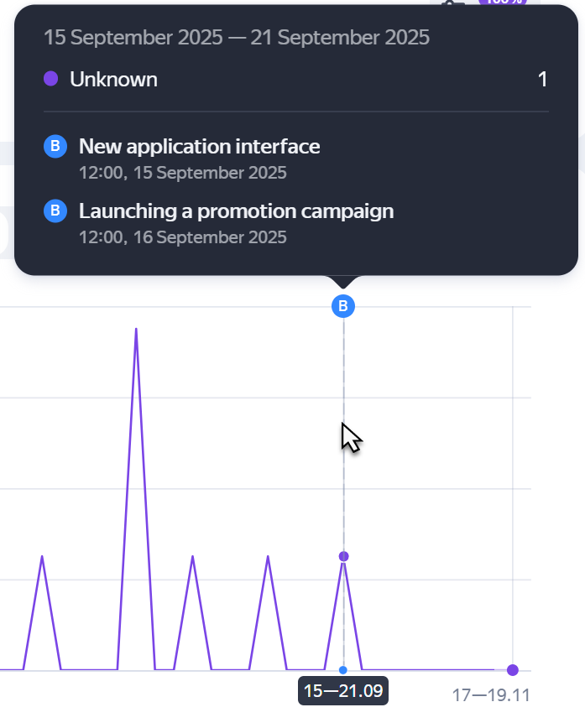
Task: Click the first small peak at chart's left
Action: point(42,557)
